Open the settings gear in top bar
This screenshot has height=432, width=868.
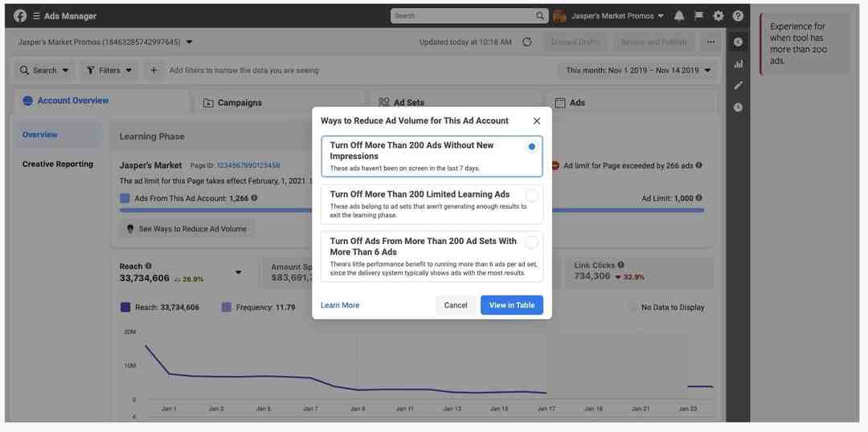pyautogui.click(x=719, y=16)
